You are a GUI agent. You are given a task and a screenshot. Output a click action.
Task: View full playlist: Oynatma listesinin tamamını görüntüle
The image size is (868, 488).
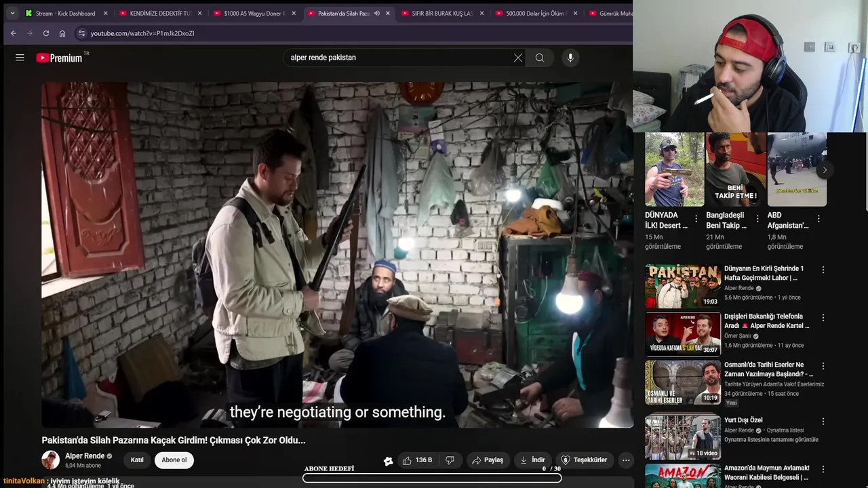(x=771, y=440)
